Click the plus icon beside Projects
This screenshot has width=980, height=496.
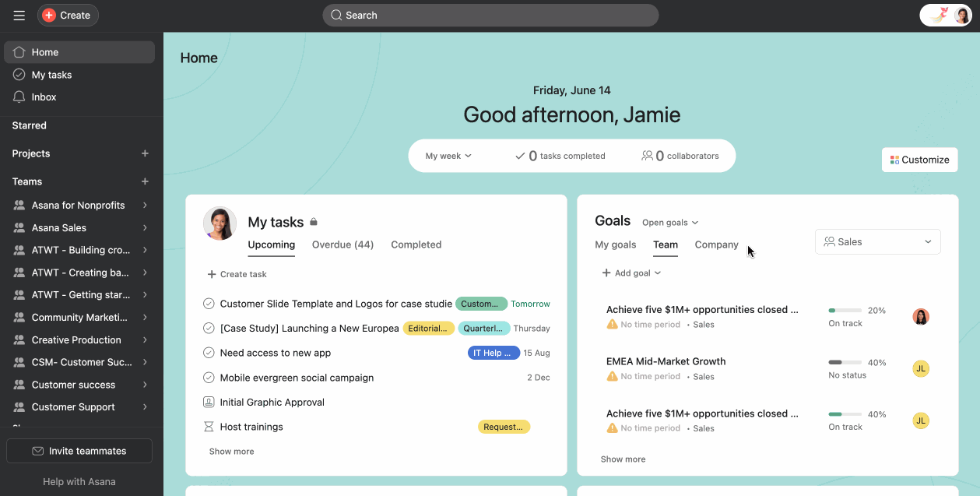coord(145,154)
